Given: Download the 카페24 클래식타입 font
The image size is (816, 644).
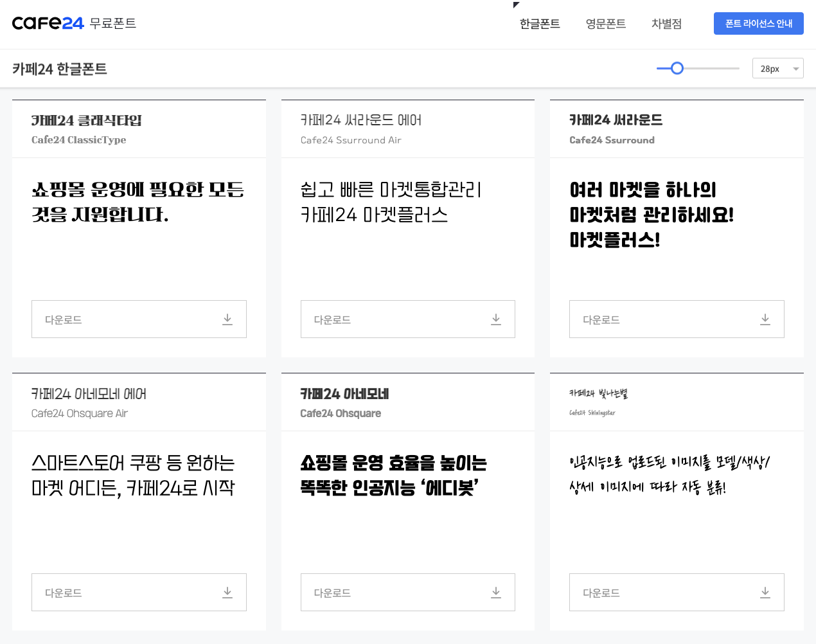Looking at the screenshot, I should [x=139, y=319].
